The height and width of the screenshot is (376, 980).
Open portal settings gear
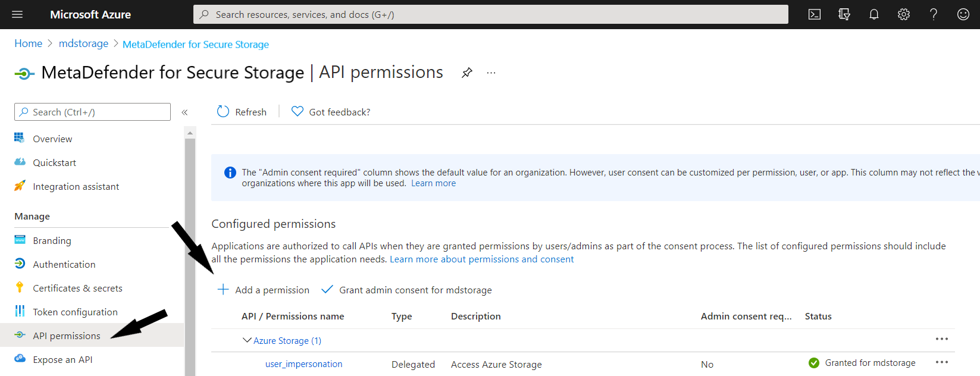[x=904, y=14]
